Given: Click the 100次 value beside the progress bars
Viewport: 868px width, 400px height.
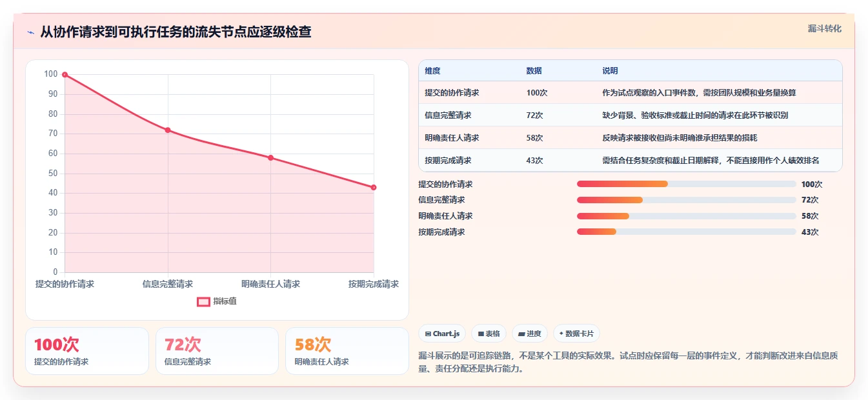Looking at the screenshot, I should (812, 185).
